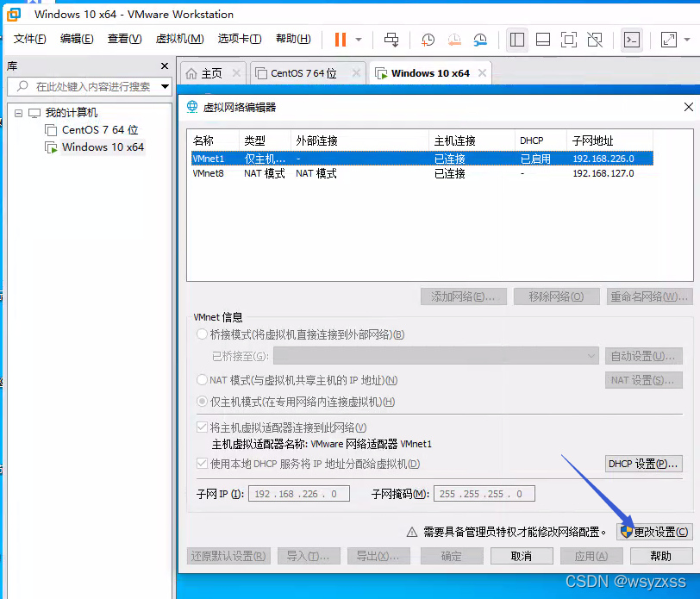The image size is (700, 599).
Task: Click the DHCP 设置(P)... button
Action: click(x=644, y=465)
